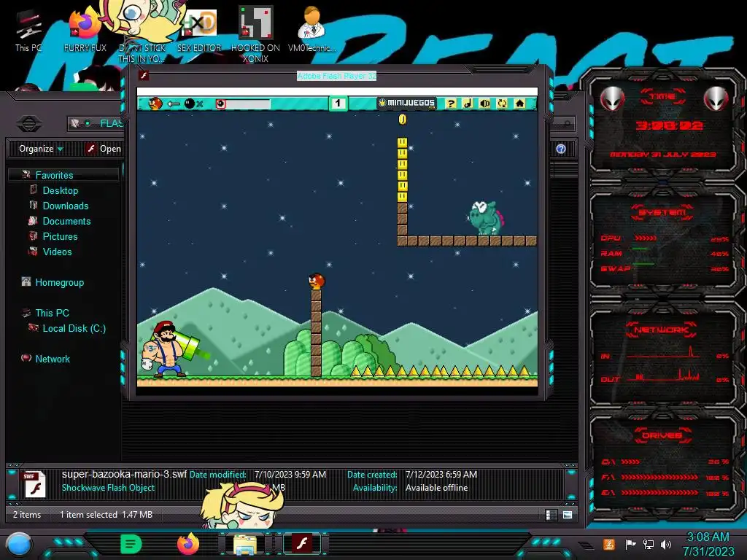Click the shot power meter bar
747x560 pixels.
coord(244,104)
